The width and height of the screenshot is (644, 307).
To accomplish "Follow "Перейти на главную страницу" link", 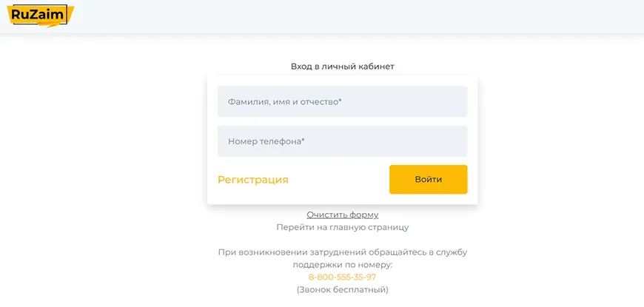I will [343, 227].
